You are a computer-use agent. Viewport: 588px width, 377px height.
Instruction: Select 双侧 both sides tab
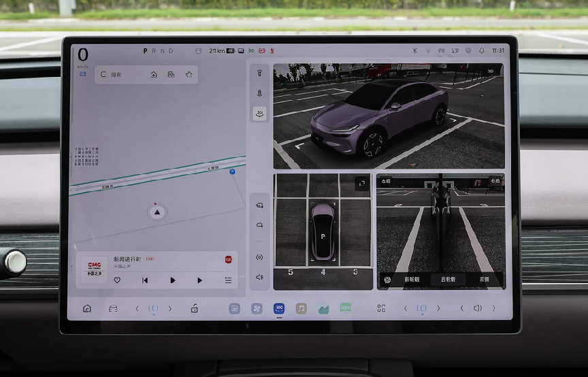pyautogui.click(x=484, y=280)
